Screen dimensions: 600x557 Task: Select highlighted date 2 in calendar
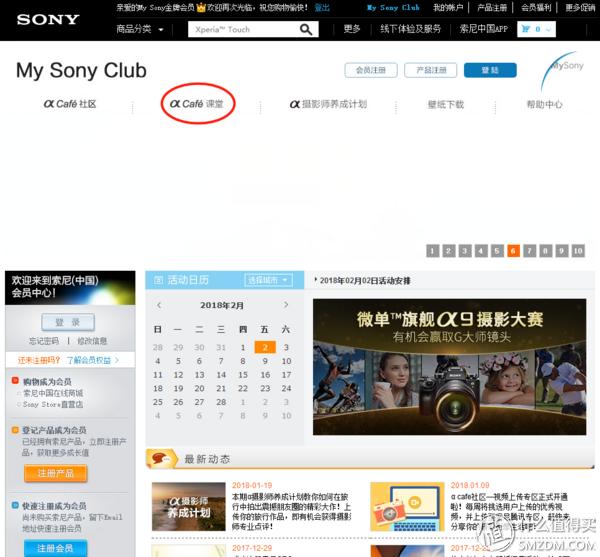265,347
